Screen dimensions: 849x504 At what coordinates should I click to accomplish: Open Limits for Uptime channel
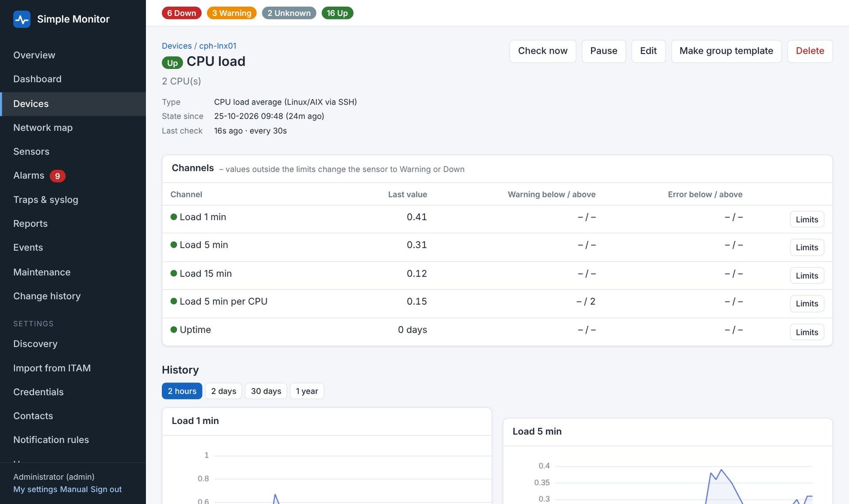pos(807,333)
